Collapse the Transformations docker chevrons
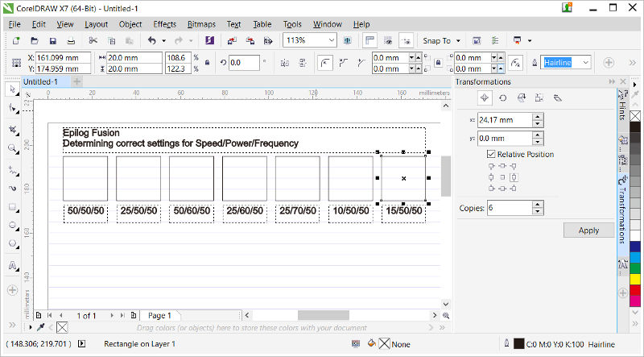This screenshot has height=357, width=644. point(612,82)
